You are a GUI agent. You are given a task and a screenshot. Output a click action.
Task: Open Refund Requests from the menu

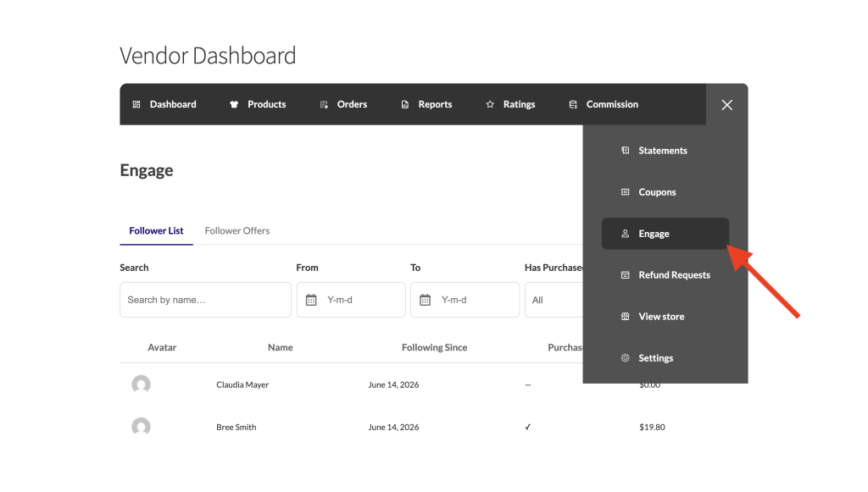(665, 274)
